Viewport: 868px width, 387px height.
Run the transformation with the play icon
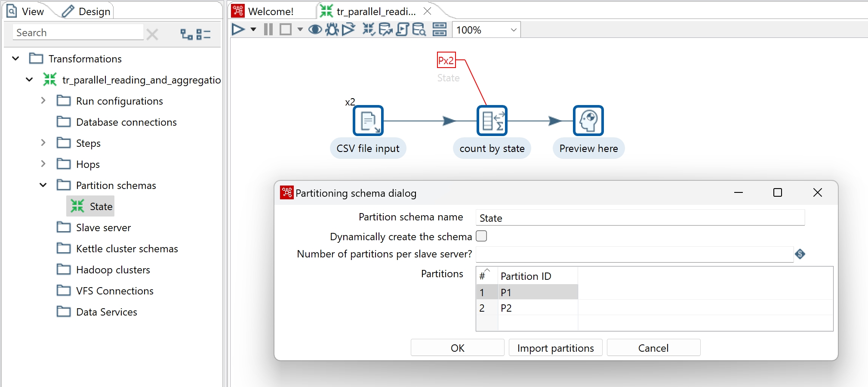238,30
